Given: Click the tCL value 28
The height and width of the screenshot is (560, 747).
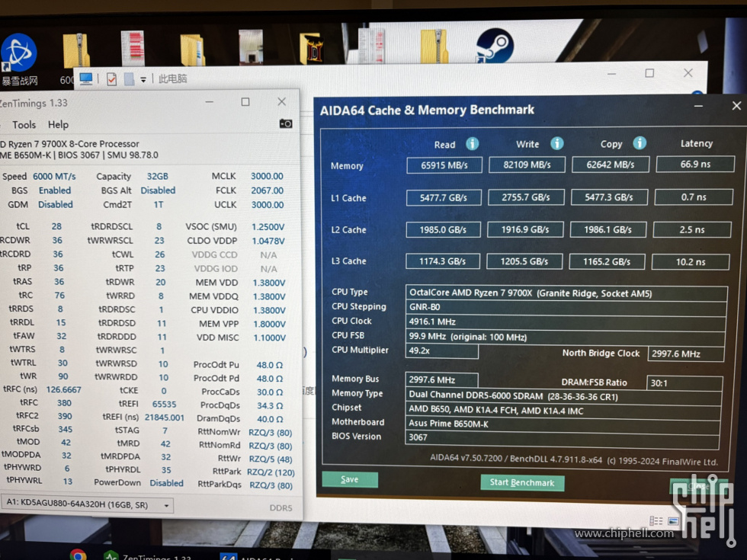Looking at the screenshot, I should (x=56, y=226).
